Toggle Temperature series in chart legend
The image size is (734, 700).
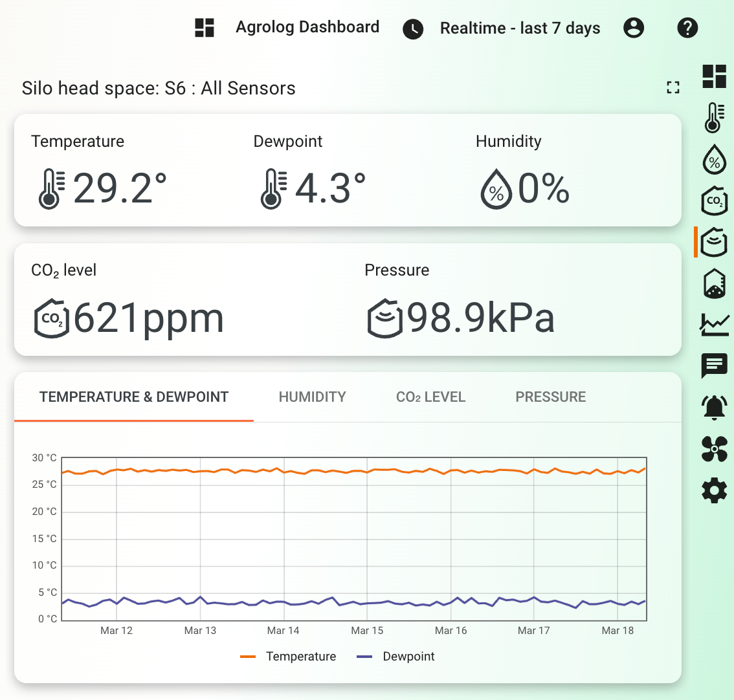pos(289,657)
